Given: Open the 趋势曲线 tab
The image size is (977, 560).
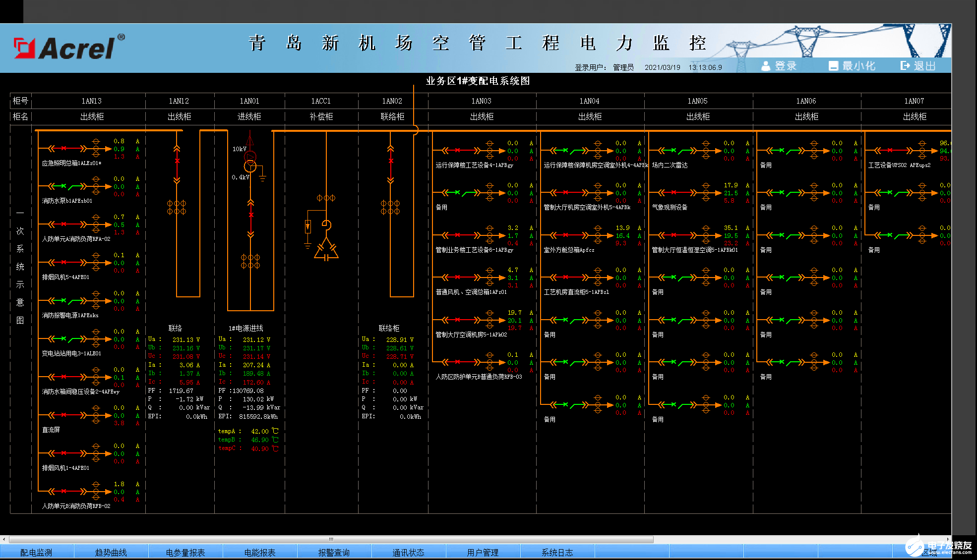Looking at the screenshot, I should click(111, 552).
